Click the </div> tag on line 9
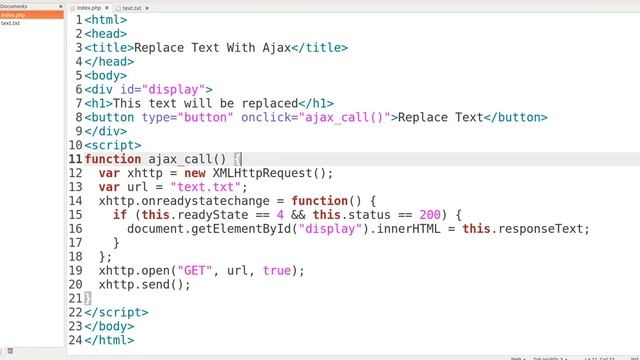Screen dimensions: 640x360 tap(106, 131)
